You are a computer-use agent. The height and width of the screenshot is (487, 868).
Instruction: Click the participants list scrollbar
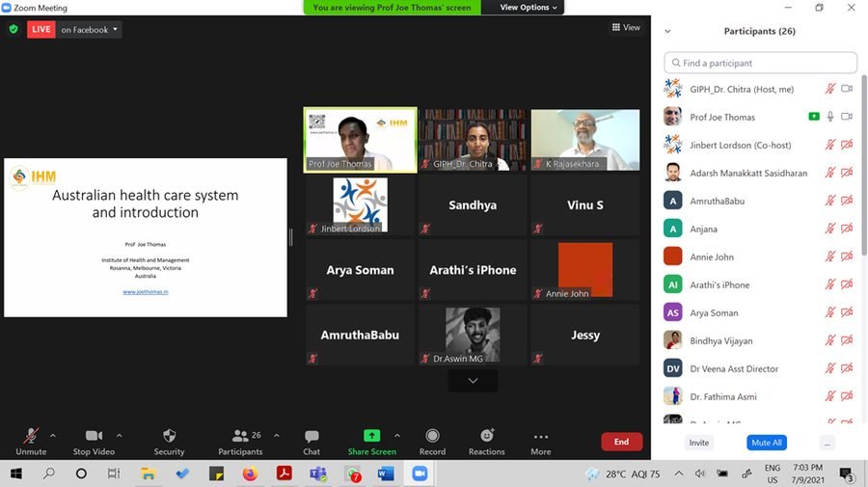pyautogui.click(x=864, y=163)
